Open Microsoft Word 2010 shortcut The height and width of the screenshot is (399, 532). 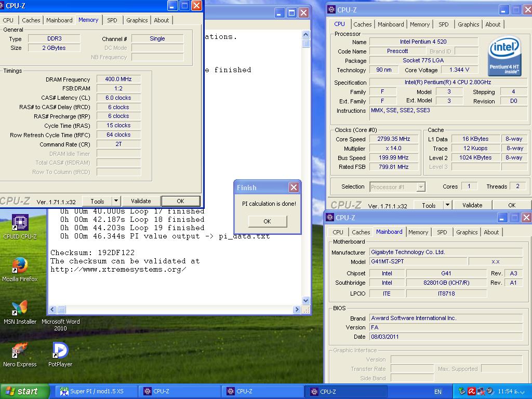click(x=60, y=325)
